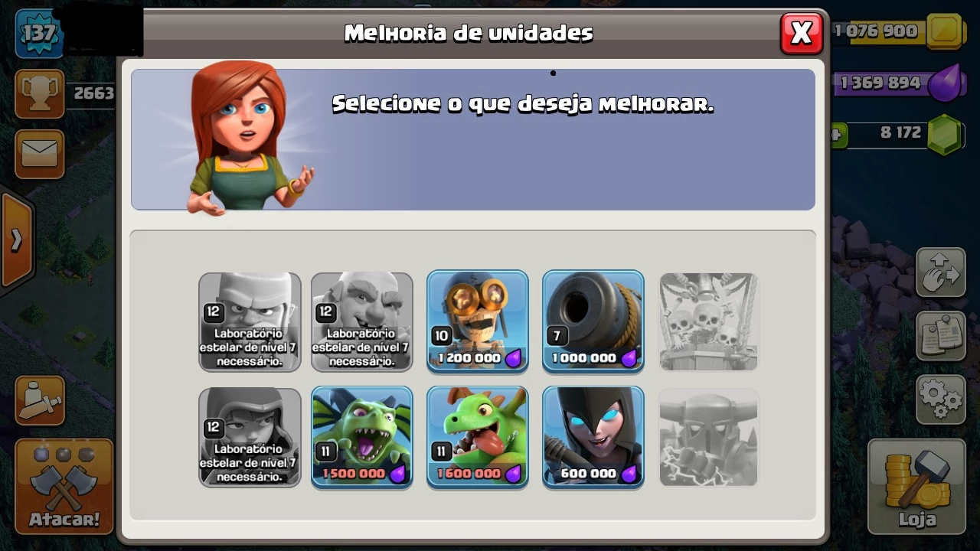Open the settings gears icon

(x=941, y=399)
